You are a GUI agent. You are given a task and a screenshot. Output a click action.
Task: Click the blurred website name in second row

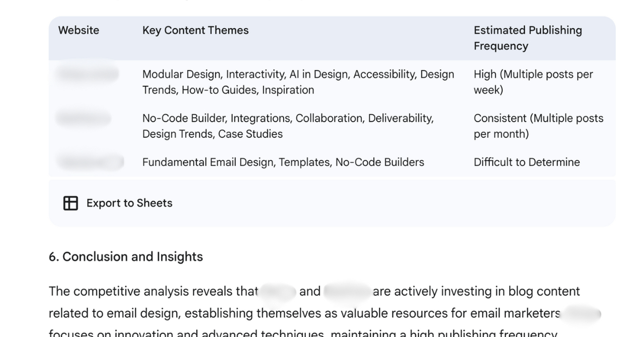[84, 119]
